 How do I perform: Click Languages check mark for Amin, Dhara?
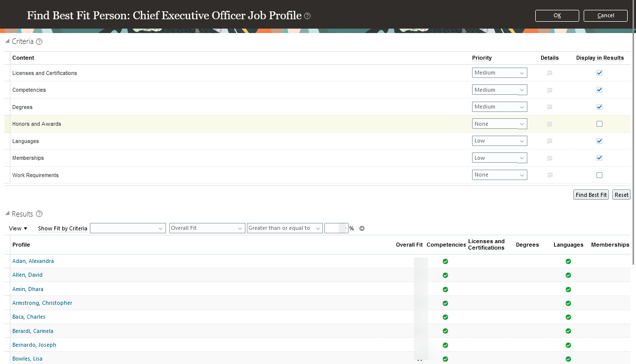pyautogui.click(x=568, y=290)
